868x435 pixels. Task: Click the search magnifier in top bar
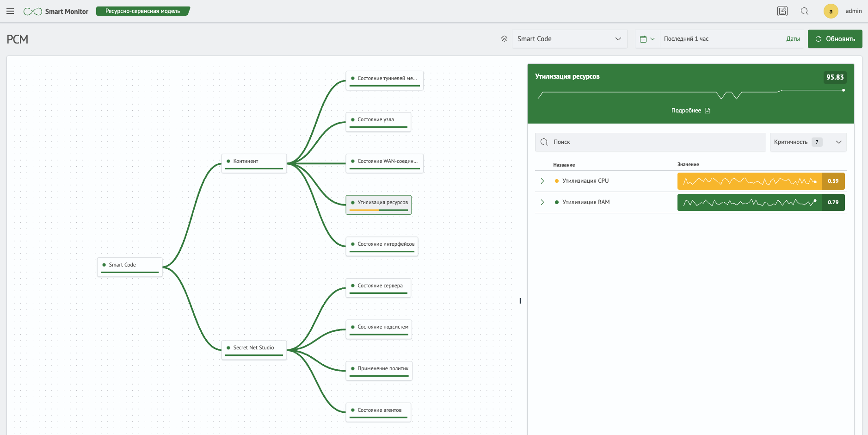tap(805, 11)
